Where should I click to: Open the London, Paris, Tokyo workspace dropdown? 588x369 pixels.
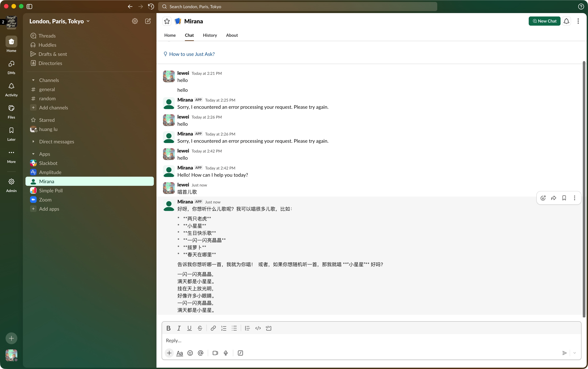tap(60, 21)
